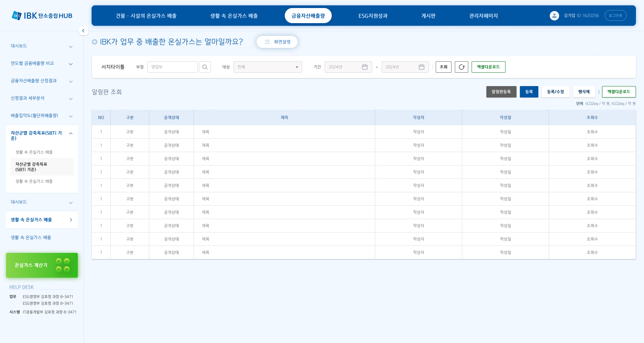Click the blue 등록 button
The height and width of the screenshot is (343, 644).
(x=529, y=92)
